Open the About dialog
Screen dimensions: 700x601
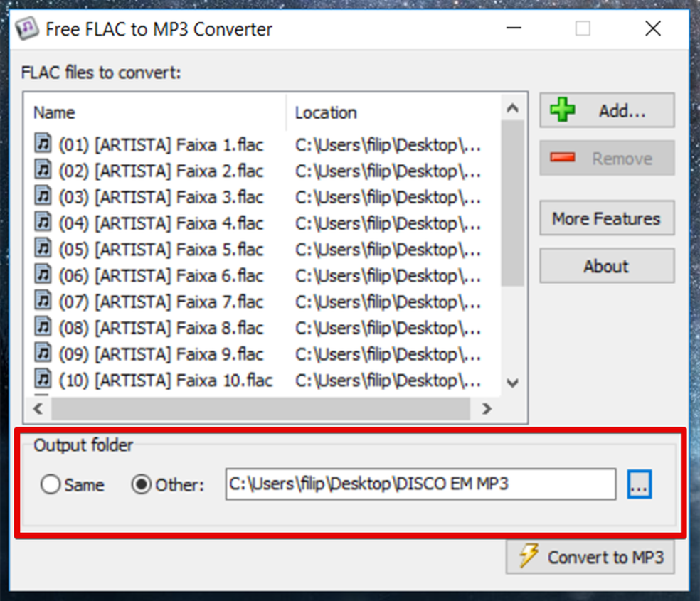(x=607, y=266)
